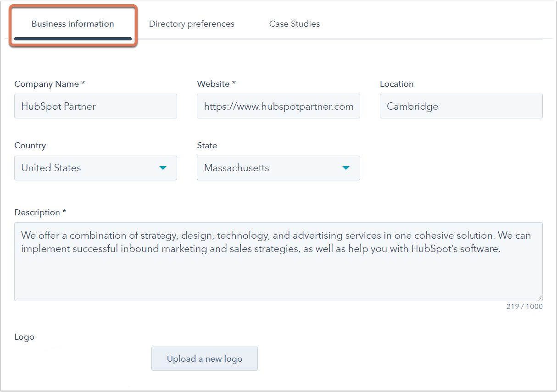
Task: Click inside the Description text area
Action: [278, 262]
